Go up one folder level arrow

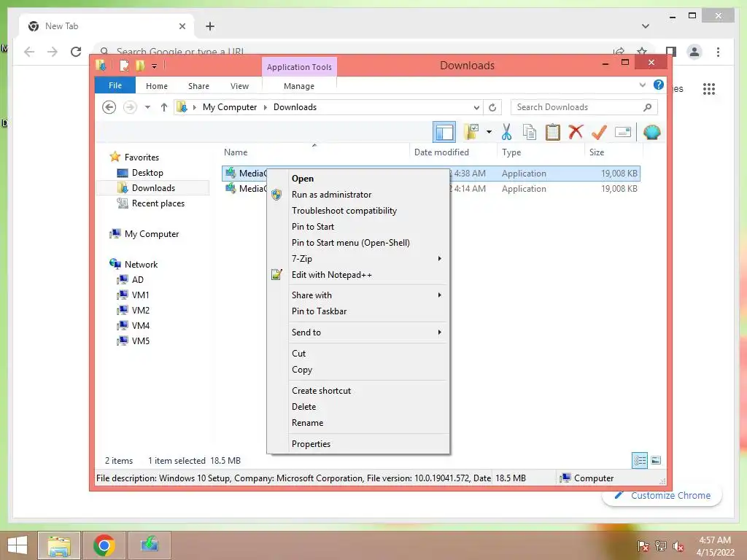click(x=164, y=107)
